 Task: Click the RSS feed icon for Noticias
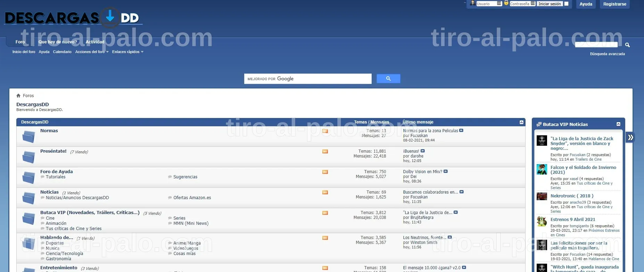click(x=325, y=192)
